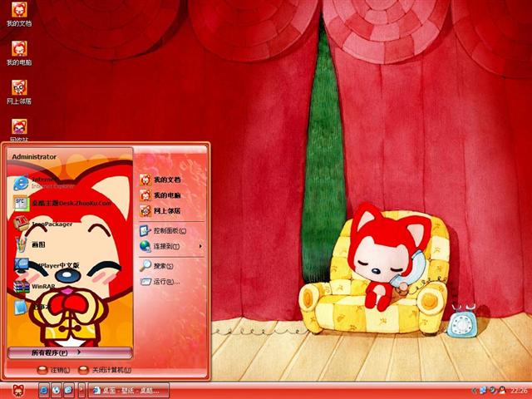Open the 我的电脑 desktop icon
The width and height of the screenshot is (532, 399).
[19, 53]
